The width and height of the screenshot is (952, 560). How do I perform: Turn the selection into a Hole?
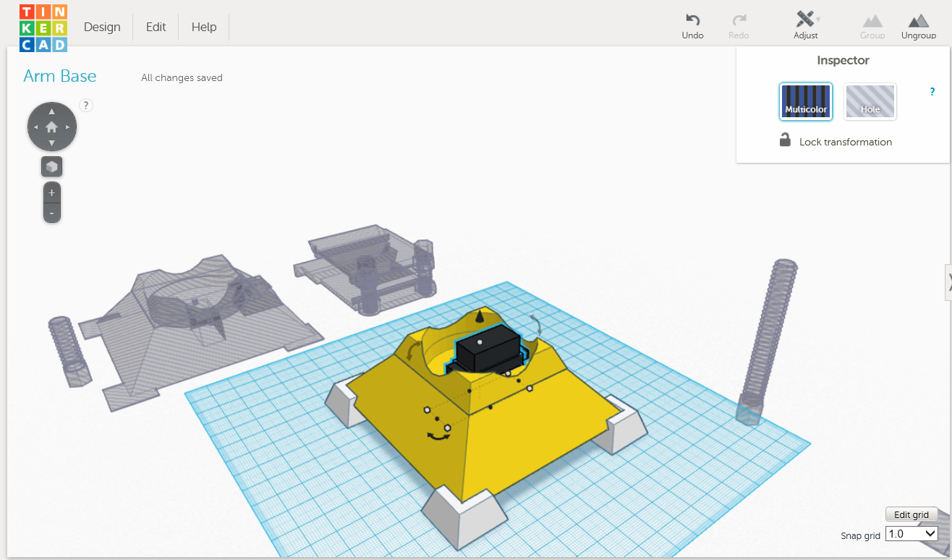(x=870, y=101)
